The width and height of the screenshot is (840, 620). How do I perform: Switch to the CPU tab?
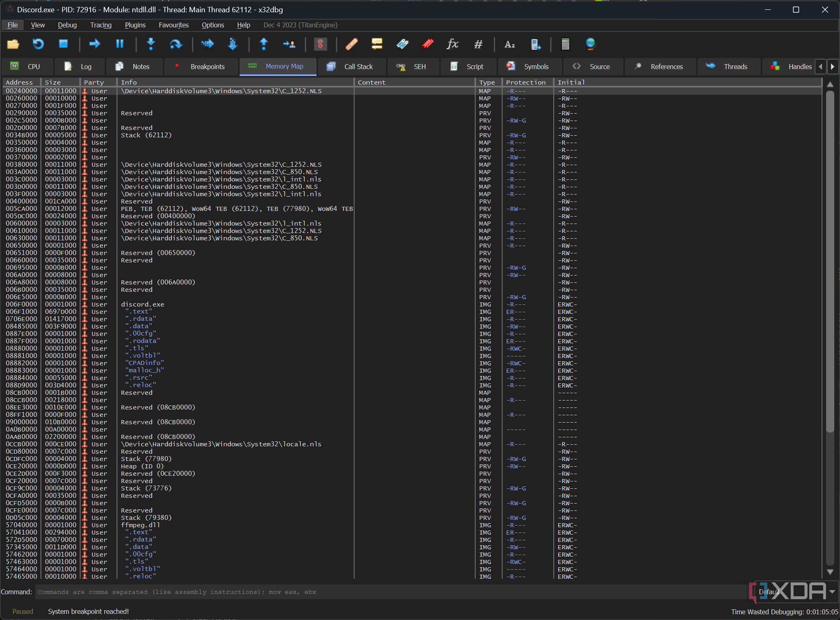[27, 67]
